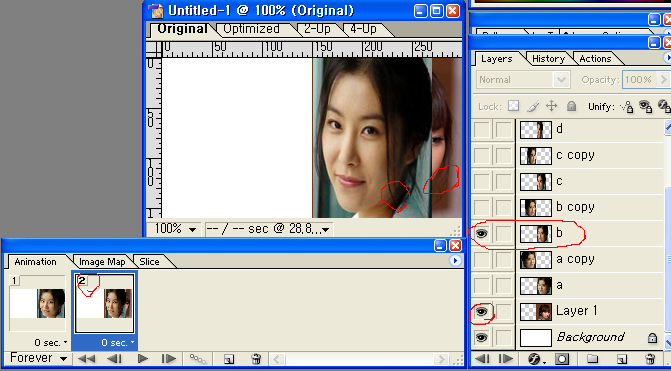Select animation frame 1 thumbnail

(x=38, y=303)
